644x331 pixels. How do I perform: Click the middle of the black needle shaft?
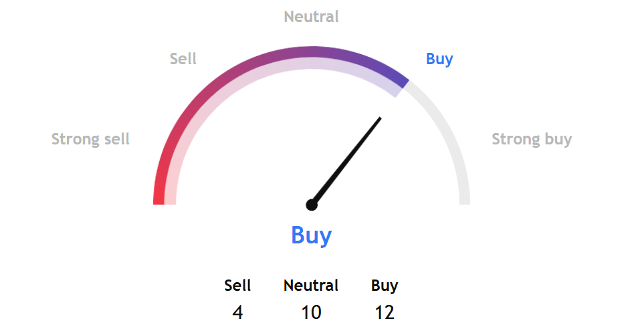tap(346, 161)
